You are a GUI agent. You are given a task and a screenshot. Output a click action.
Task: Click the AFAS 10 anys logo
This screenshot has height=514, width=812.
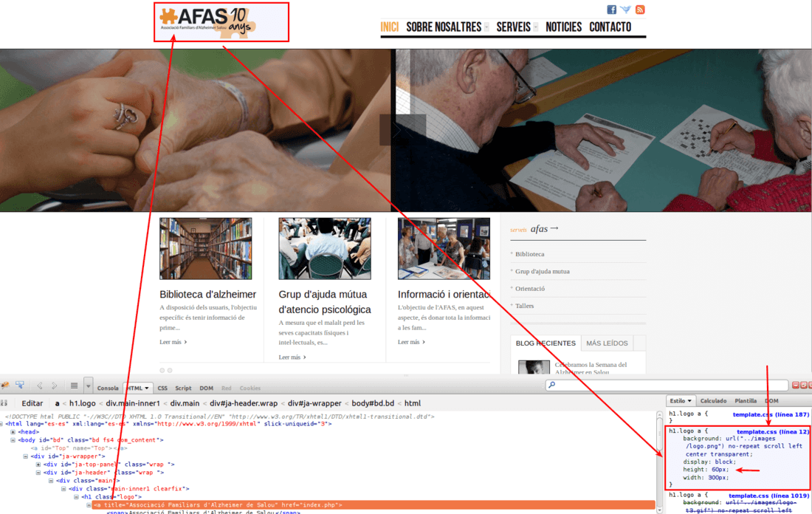(208, 22)
